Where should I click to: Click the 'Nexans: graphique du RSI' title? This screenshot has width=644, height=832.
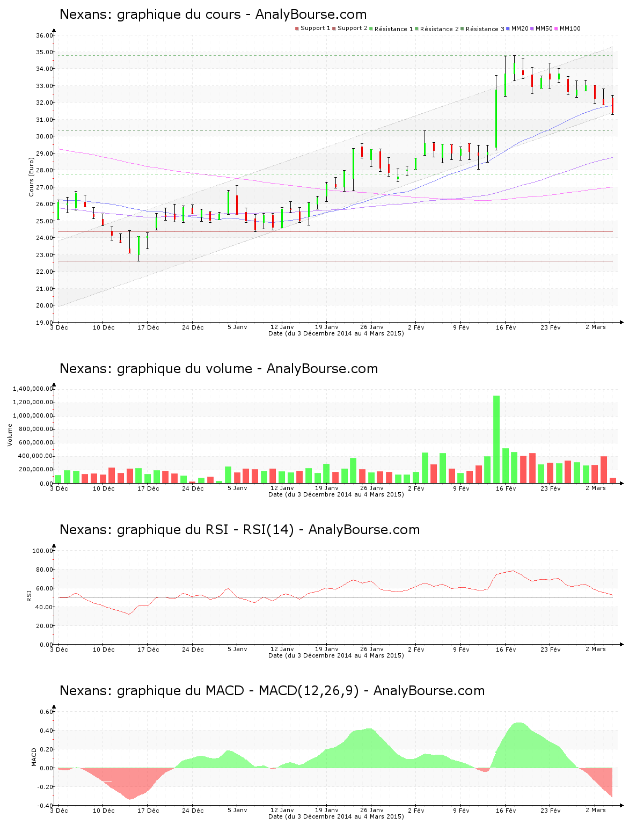(239, 530)
